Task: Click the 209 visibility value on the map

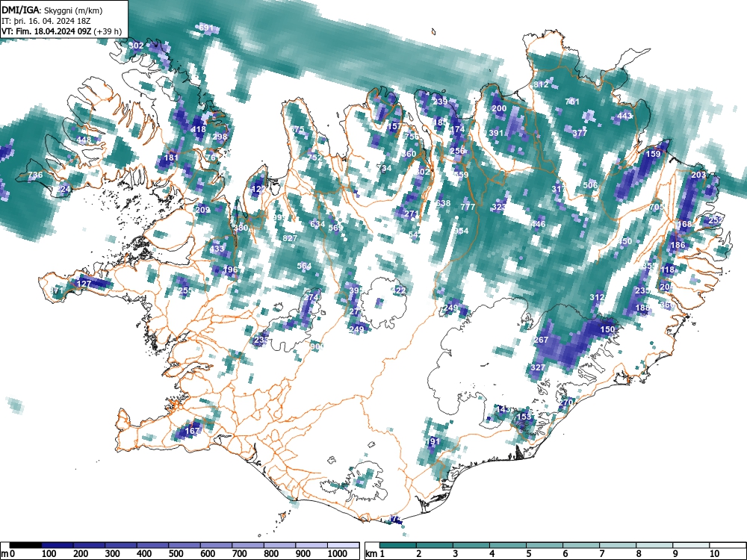Action: [x=203, y=210]
